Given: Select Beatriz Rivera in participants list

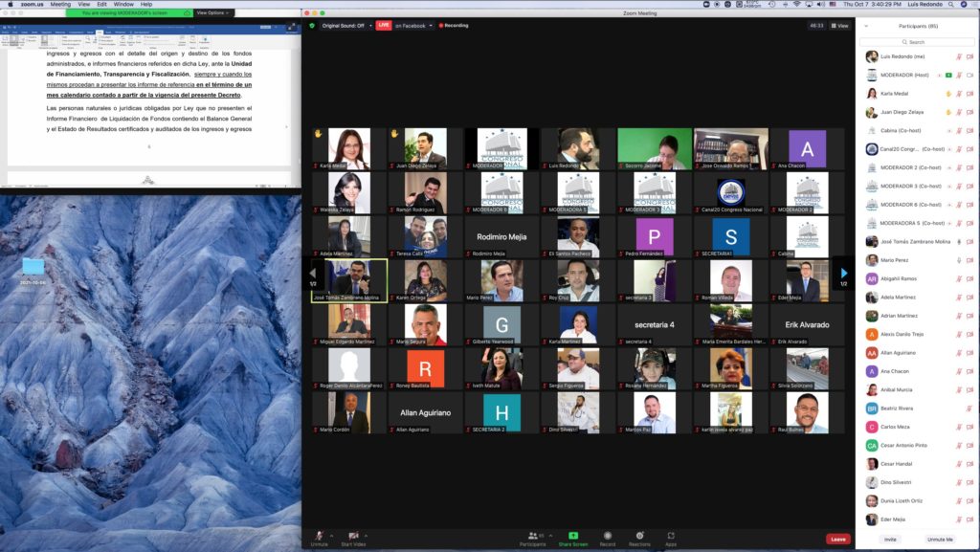Looking at the screenshot, I should (x=916, y=408).
